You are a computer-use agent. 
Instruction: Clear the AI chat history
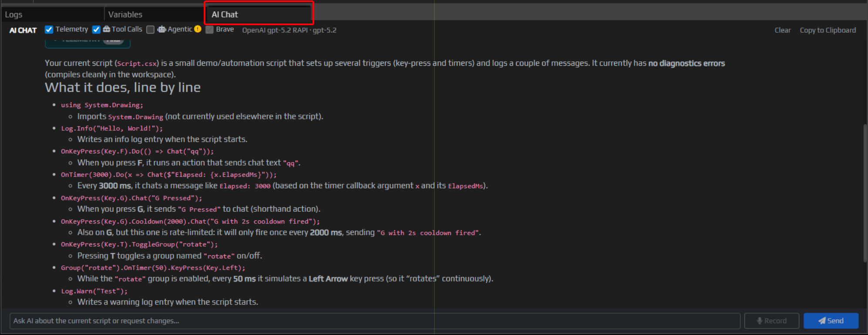coord(782,30)
